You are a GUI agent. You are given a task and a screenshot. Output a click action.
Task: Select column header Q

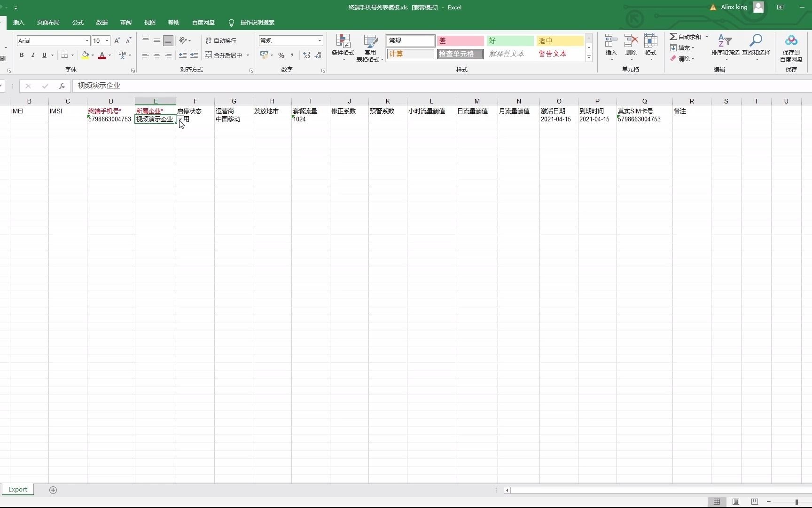(644, 101)
